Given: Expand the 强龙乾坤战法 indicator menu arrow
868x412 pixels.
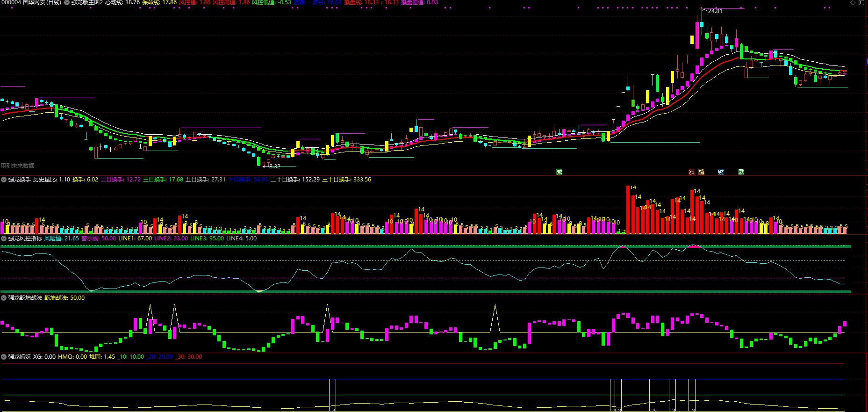Looking at the screenshot, I should tap(4, 298).
